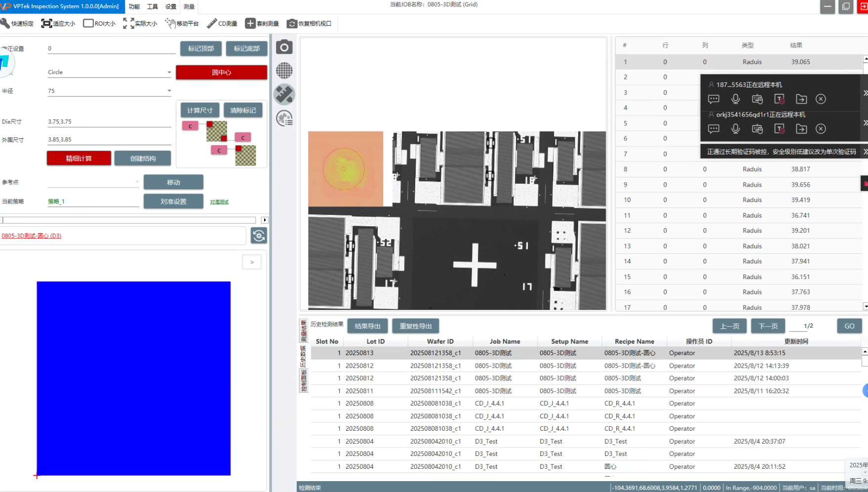Toggle the ROI大小 rectangle tool
The image size is (868, 492).
pos(99,23)
